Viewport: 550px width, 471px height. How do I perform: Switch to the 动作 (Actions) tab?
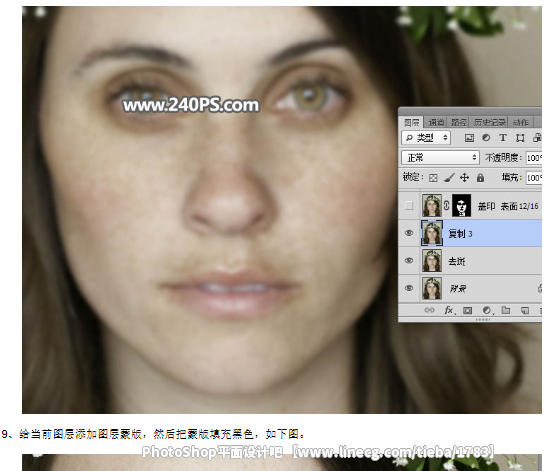521,122
